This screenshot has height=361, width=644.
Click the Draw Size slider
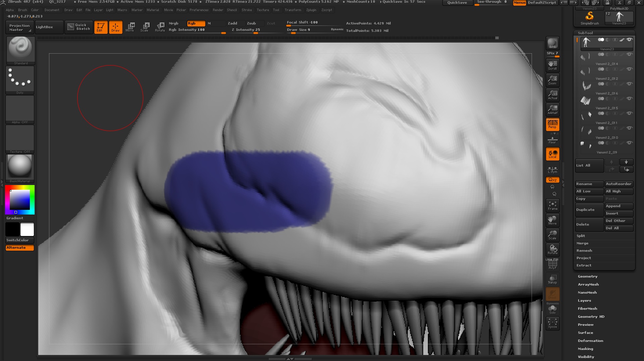(x=314, y=30)
